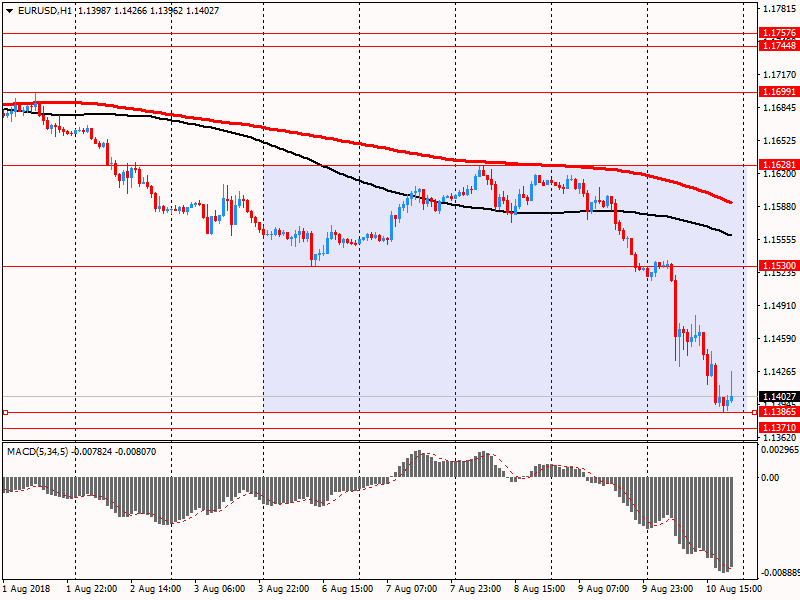Click the 1.17815 price scale value

780,9
